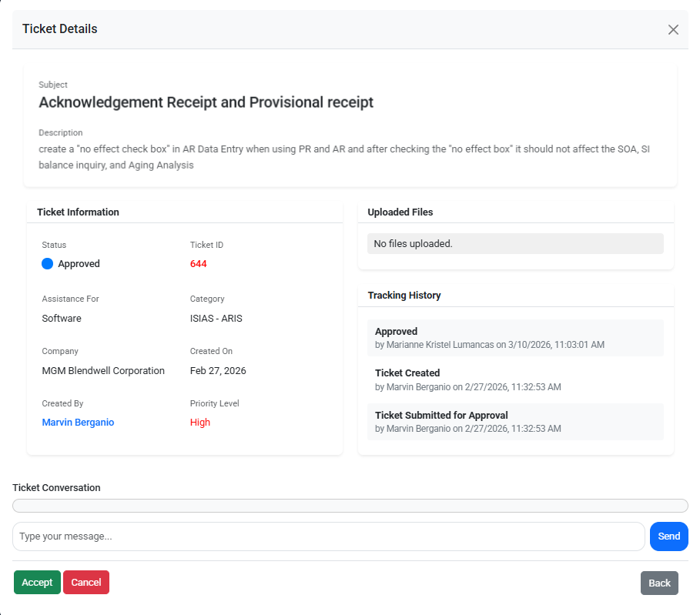Image resolution: width=700 pixels, height=615 pixels.
Task: Click the Ticket Created history entry
Action: pyautogui.click(x=515, y=379)
